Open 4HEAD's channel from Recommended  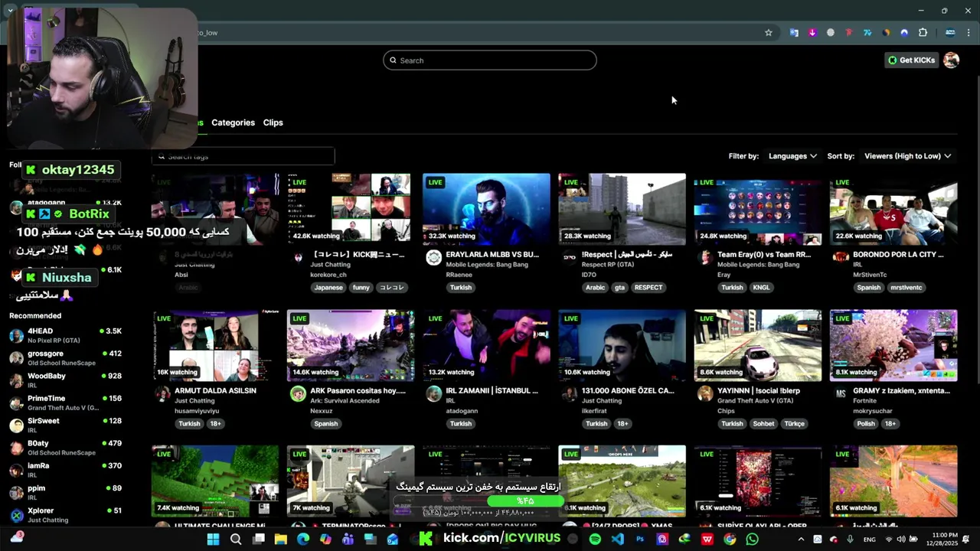point(65,335)
